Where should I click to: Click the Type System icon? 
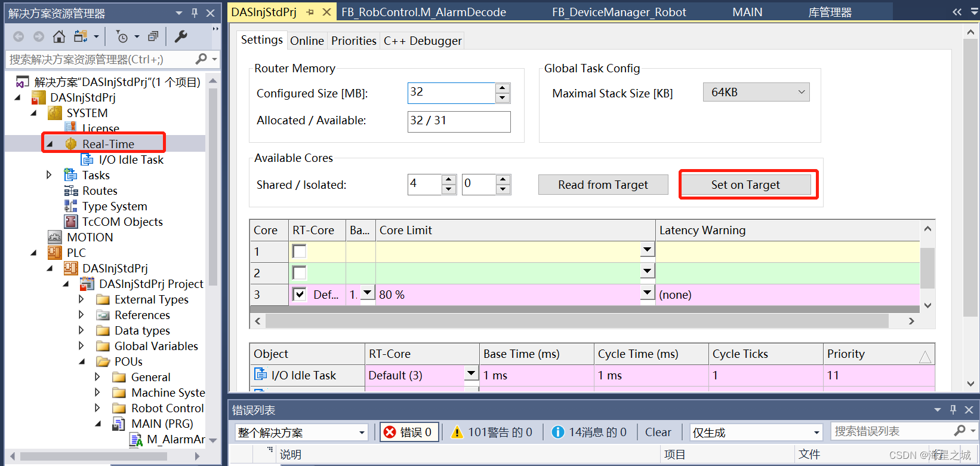tap(71, 206)
